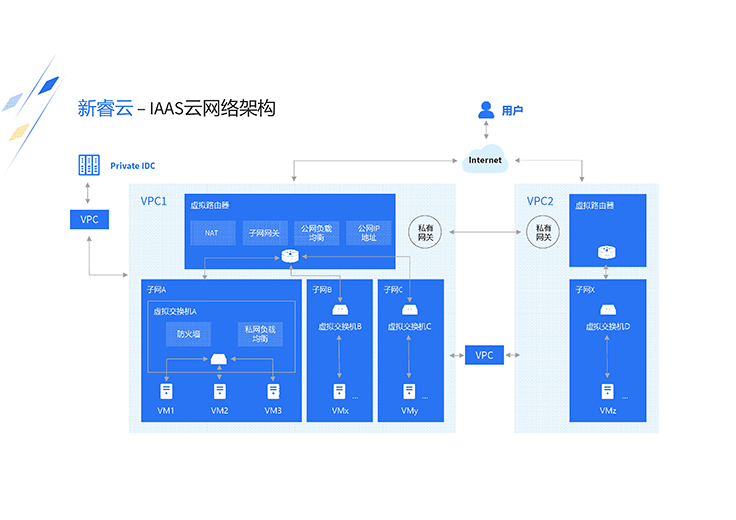The image size is (736, 520).
Task: Select the 私网负载均衡 box
Action: tap(261, 334)
